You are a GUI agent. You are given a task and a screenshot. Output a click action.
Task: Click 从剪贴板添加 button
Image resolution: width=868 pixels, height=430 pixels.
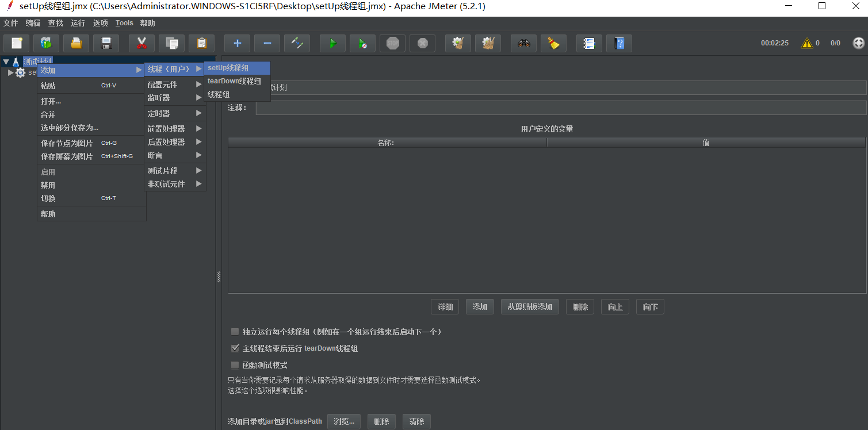530,307
